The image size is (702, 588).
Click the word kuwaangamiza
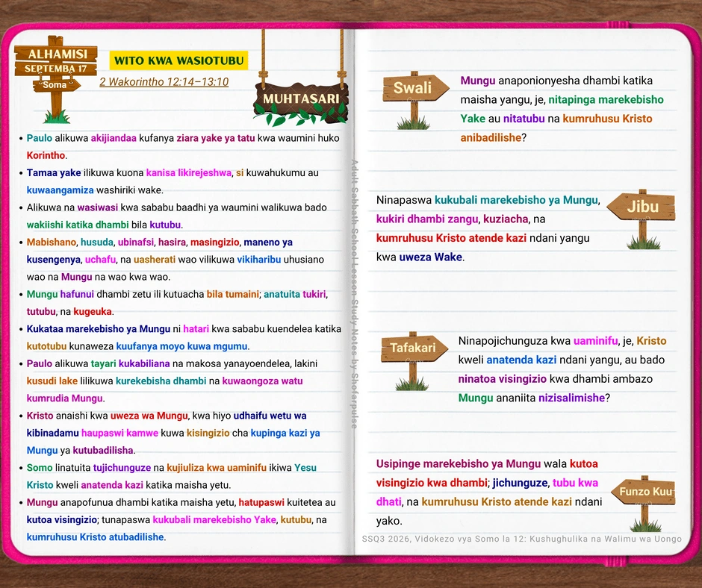click(60, 190)
